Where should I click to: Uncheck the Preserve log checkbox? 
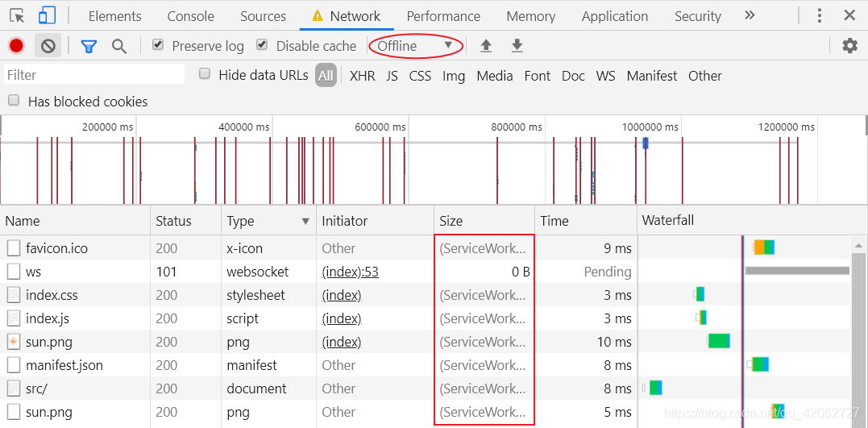158,45
